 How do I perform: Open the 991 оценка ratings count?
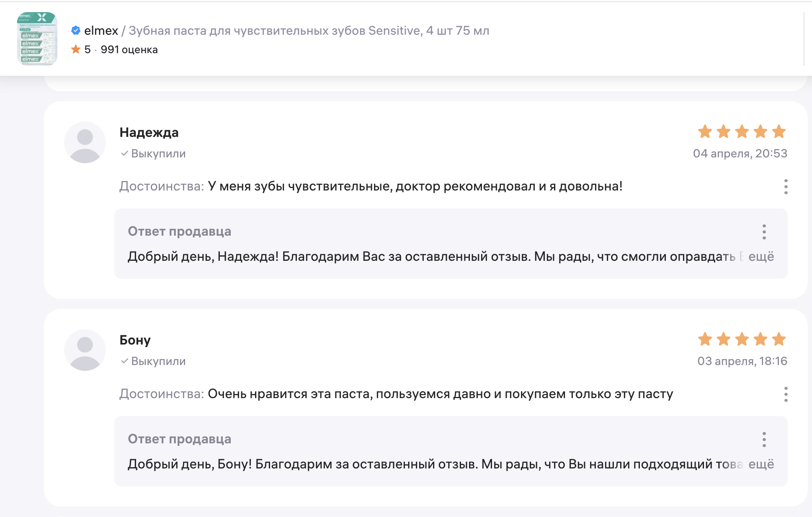(x=129, y=49)
